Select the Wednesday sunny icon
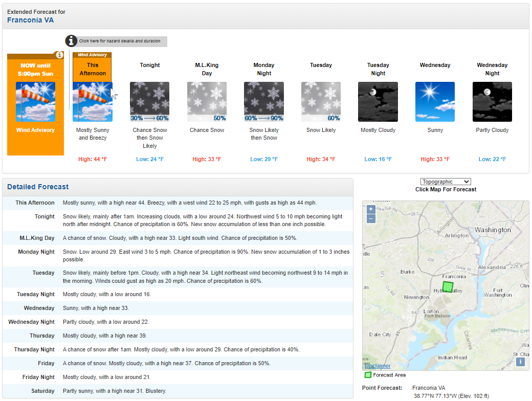 (435, 102)
